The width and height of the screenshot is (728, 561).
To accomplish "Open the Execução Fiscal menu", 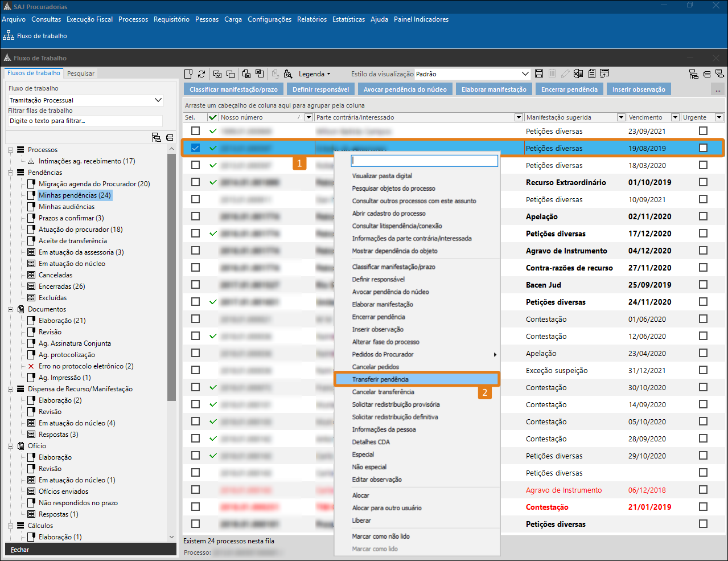I will [x=89, y=19].
